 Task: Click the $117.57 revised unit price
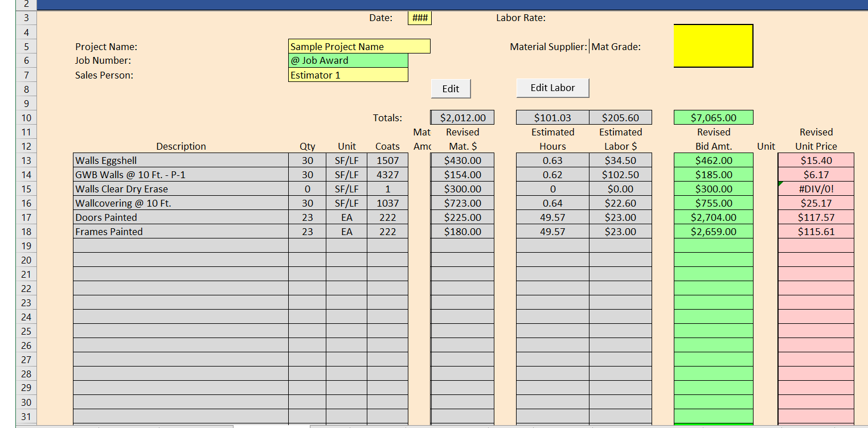pos(816,217)
